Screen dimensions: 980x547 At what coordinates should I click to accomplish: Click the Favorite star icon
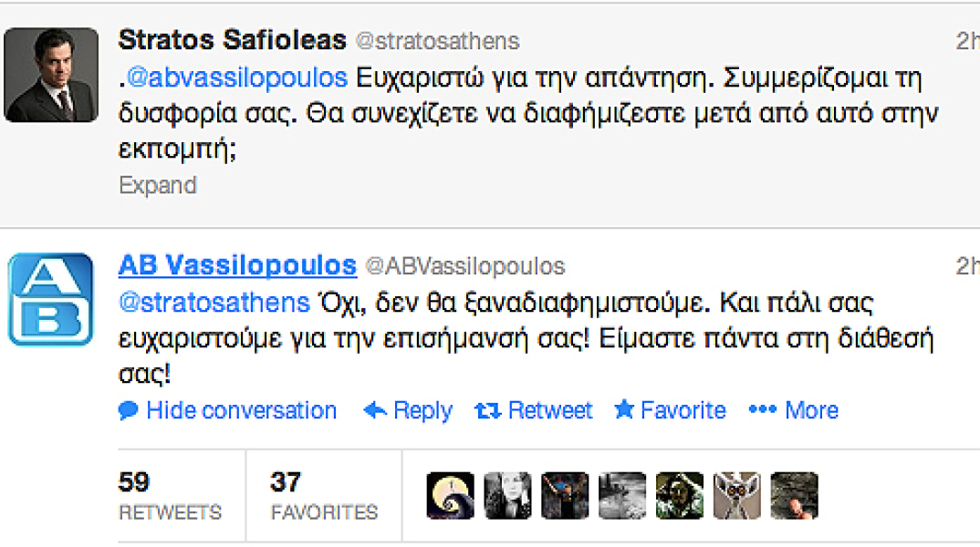pyautogui.click(x=624, y=410)
